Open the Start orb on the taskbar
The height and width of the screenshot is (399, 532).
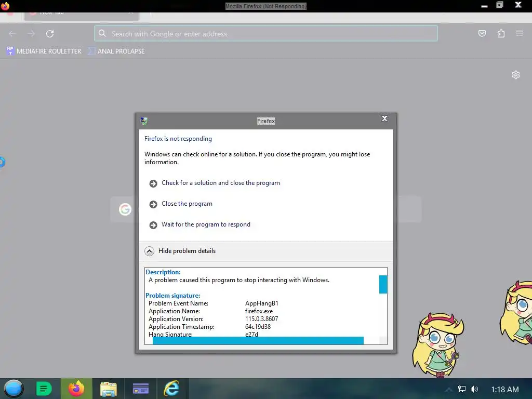[x=14, y=389]
